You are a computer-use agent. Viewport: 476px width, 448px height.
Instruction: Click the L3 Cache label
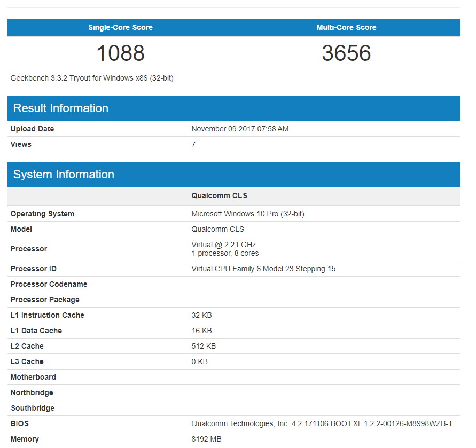pyautogui.click(x=27, y=362)
